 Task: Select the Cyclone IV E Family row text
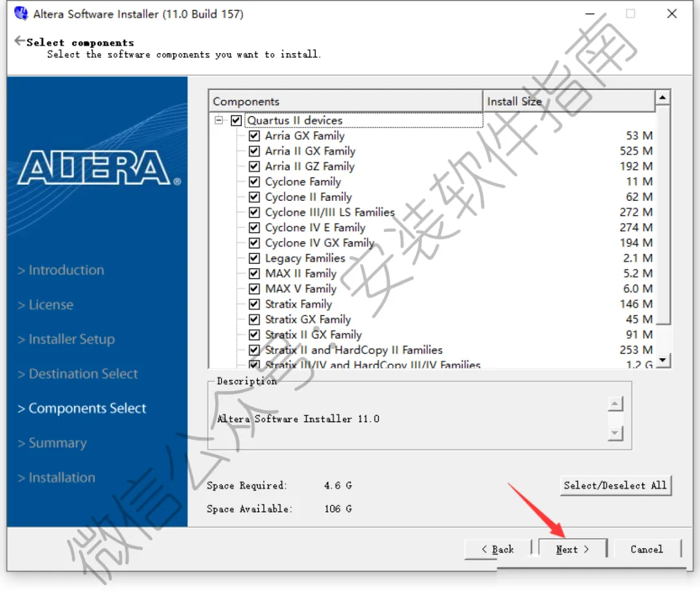pos(315,227)
